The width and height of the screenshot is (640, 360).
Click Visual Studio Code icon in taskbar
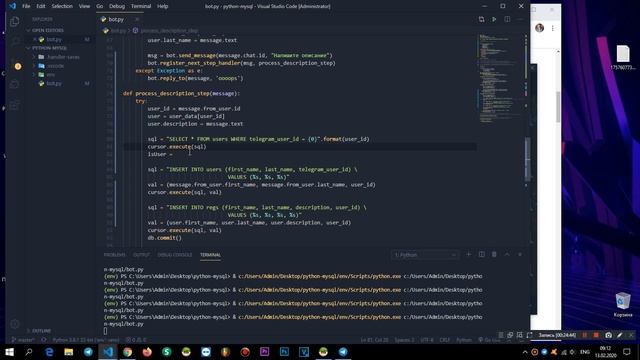(108, 351)
